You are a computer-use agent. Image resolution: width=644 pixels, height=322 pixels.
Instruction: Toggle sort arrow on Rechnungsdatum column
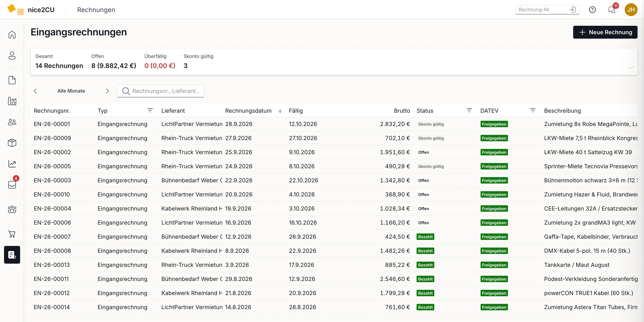click(x=280, y=111)
